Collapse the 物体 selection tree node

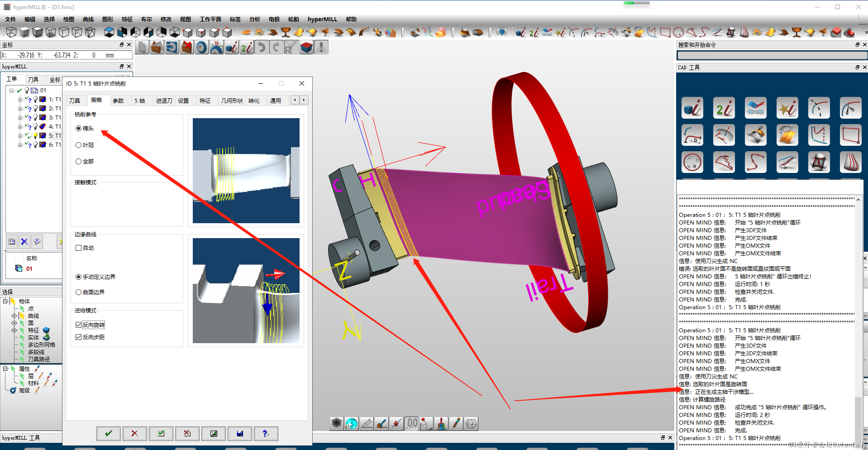(x=5, y=301)
